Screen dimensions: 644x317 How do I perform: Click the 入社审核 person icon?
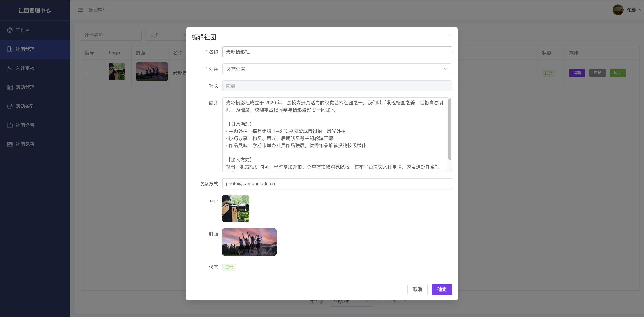click(10, 68)
